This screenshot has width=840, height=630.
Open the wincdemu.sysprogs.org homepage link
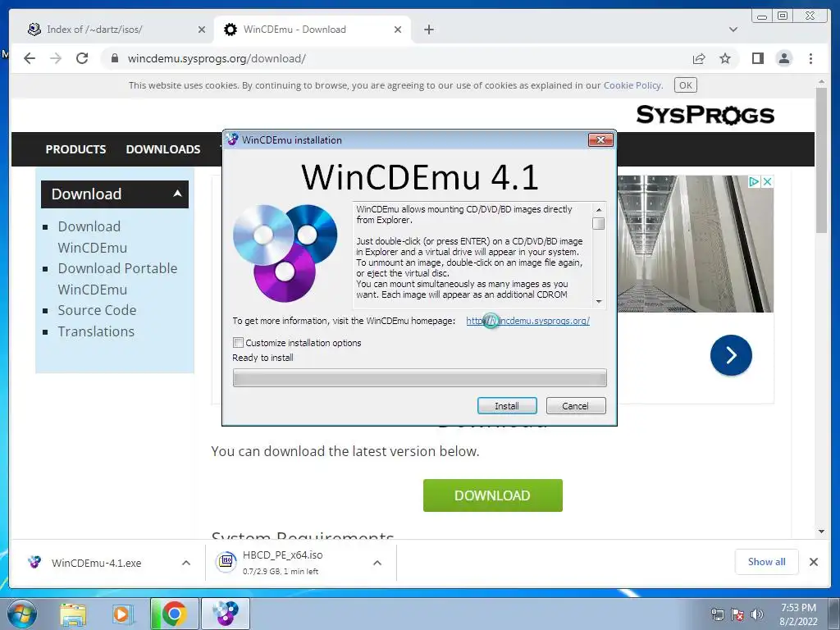(x=527, y=321)
